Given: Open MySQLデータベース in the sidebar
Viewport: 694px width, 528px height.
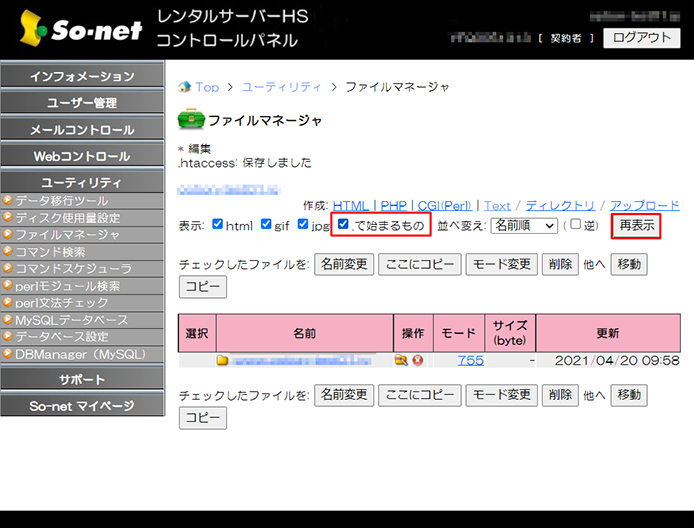Looking at the screenshot, I should click(71, 320).
